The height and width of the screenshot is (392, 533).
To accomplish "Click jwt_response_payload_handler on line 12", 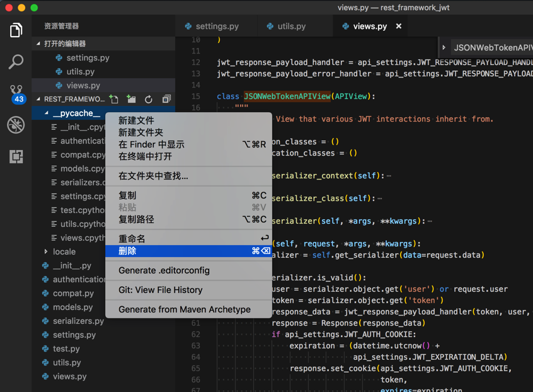I will click(x=280, y=62).
